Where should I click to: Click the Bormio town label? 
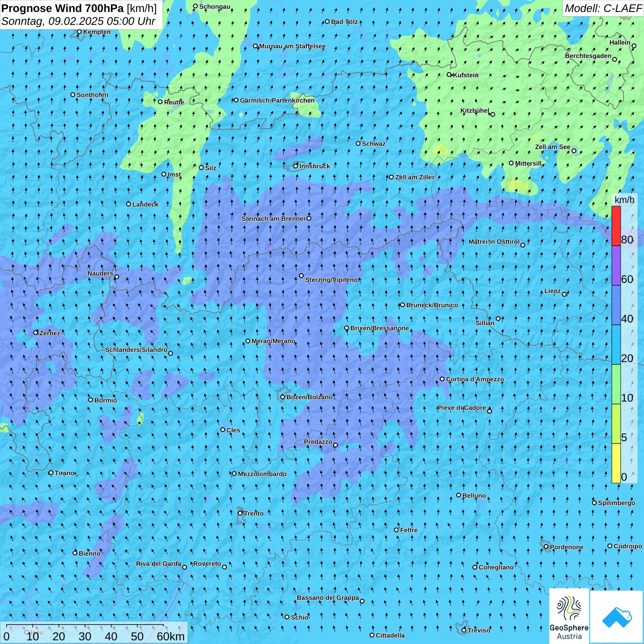coord(105,401)
